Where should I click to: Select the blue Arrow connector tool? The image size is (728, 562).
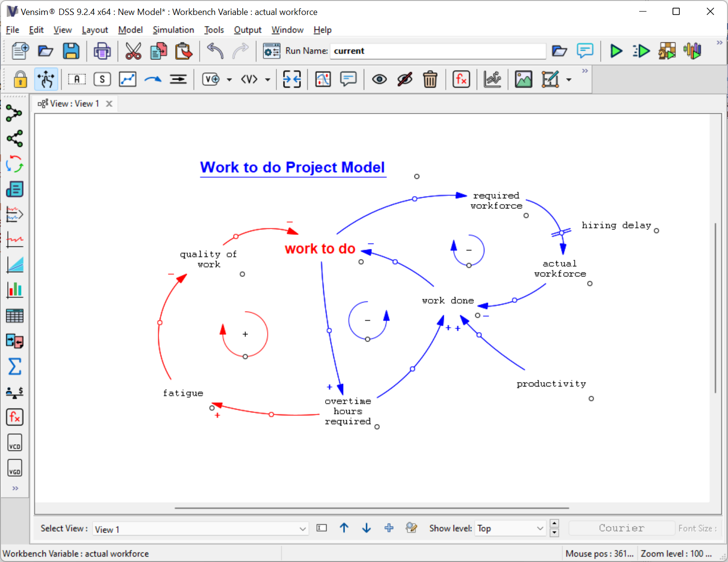153,79
